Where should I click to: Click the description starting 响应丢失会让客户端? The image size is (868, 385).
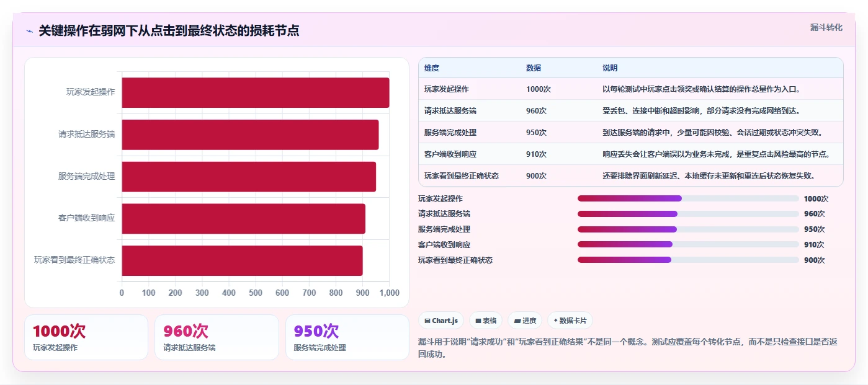(x=717, y=154)
